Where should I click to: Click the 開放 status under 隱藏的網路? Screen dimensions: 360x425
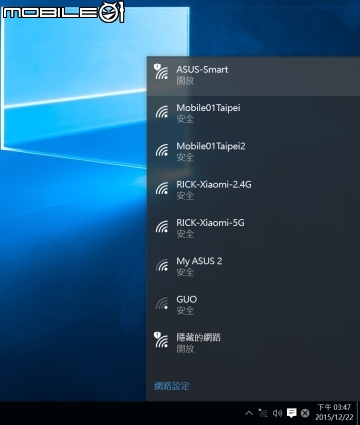coord(185,349)
